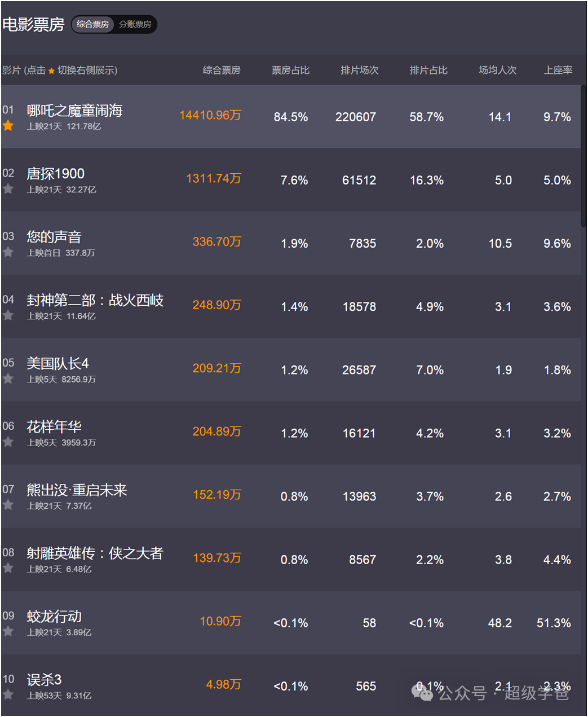Screen dimensions: 588x717
Task: Toggle the star next to 您的声音
Action: [8, 252]
